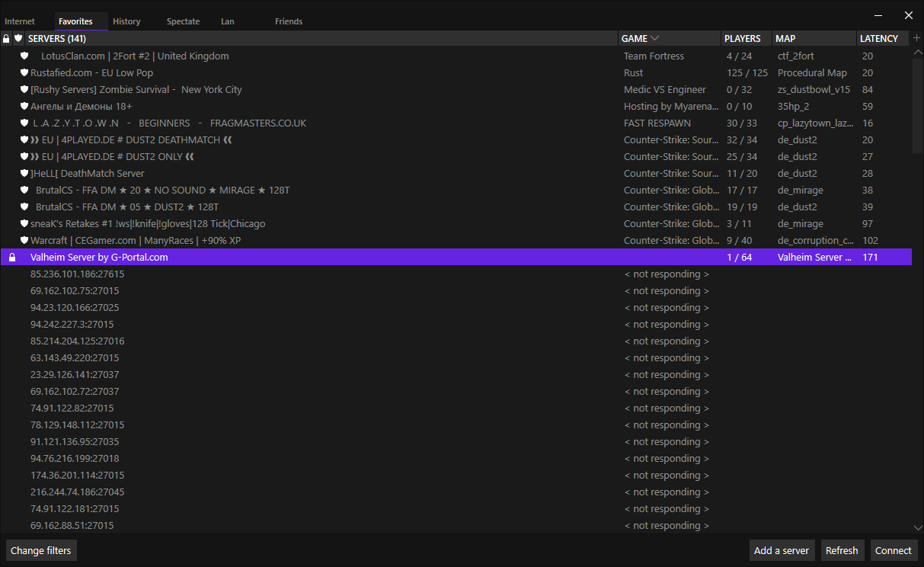Open the History tab
The width and height of the screenshot is (924, 567).
(126, 21)
